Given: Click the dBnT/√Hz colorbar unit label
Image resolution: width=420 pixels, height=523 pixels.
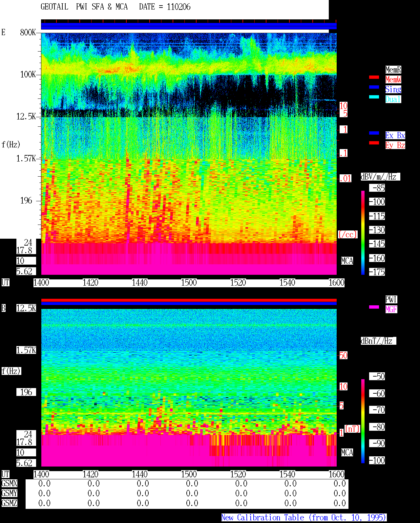Looking at the screenshot, I should pyautogui.click(x=378, y=341).
